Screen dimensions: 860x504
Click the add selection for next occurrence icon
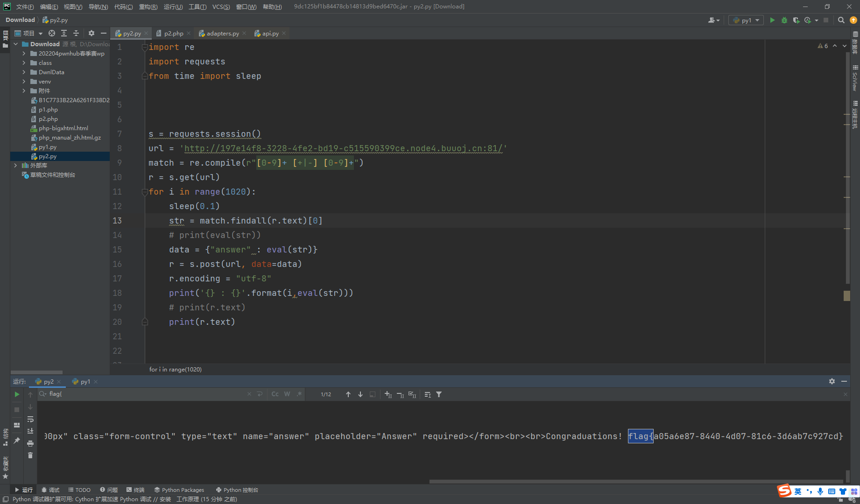388,394
